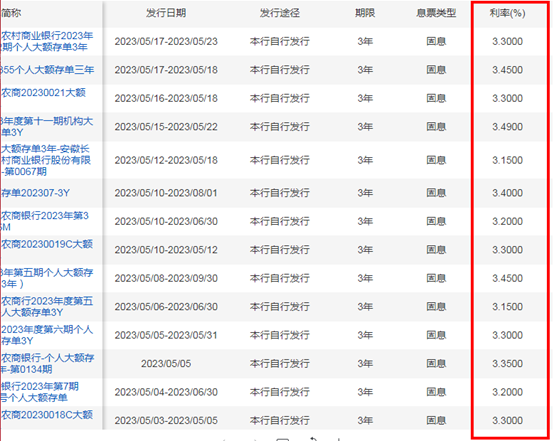Open the 农商20230021大额 link
This screenshot has width=554, height=441.
[x=43, y=93]
